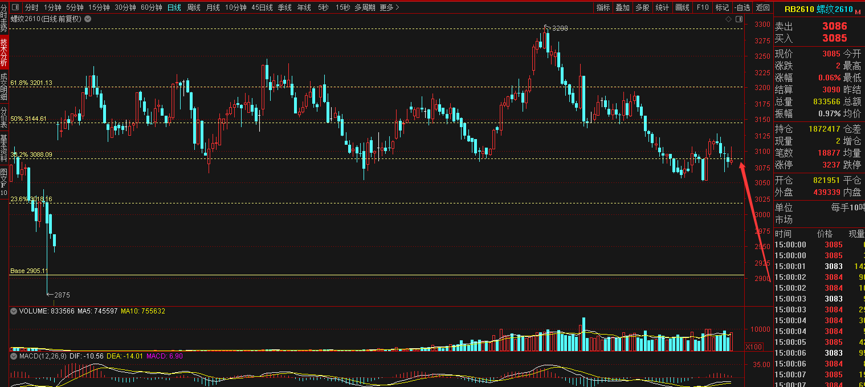Click the 50% 3144.61 Fibonacci label
Screen dimensions: 865x387
[x=29, y=119]
